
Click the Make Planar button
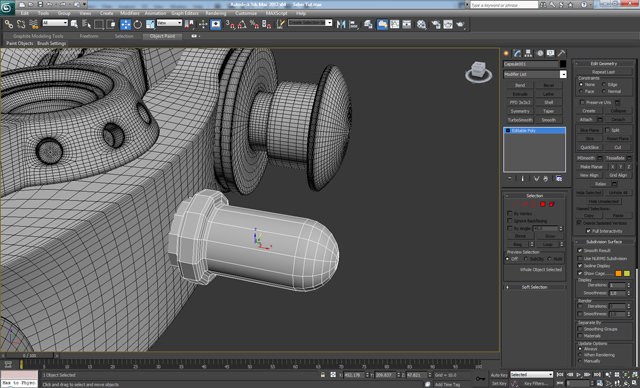click(x=591, y=167)
